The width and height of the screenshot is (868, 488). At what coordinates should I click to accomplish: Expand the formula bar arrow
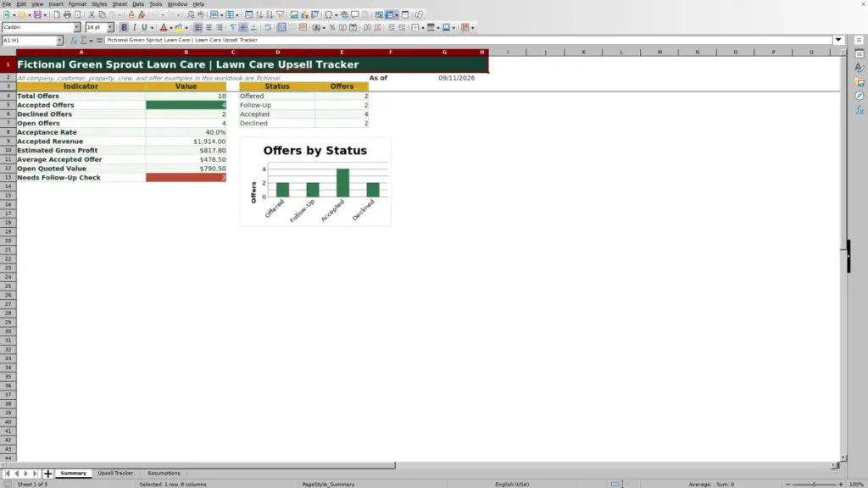tap(838, 40)
